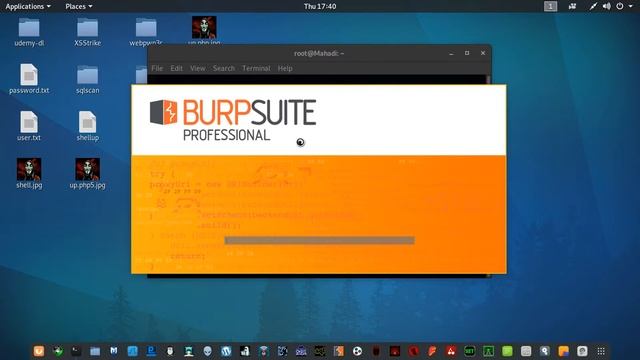Viewport: 640px width, 360px height.
Task: Open Applications menu in top bar
Action: pyautogui.click(x=28, y=6)
